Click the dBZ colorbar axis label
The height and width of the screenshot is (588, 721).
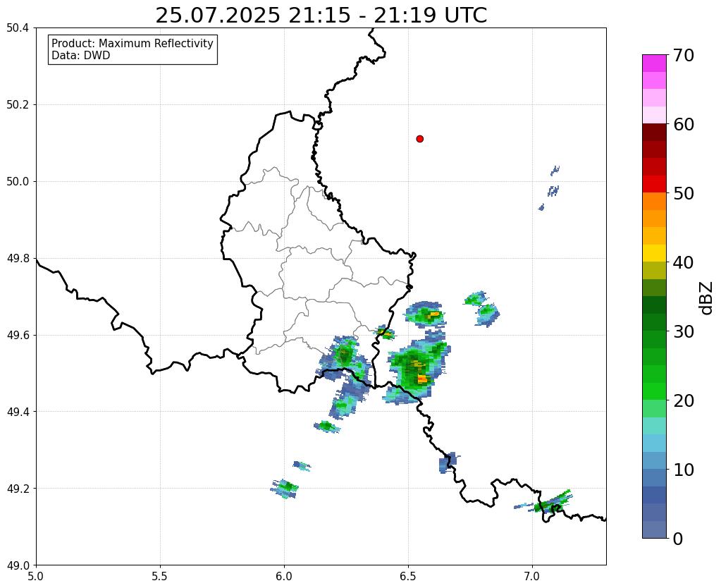pos(706,299)
